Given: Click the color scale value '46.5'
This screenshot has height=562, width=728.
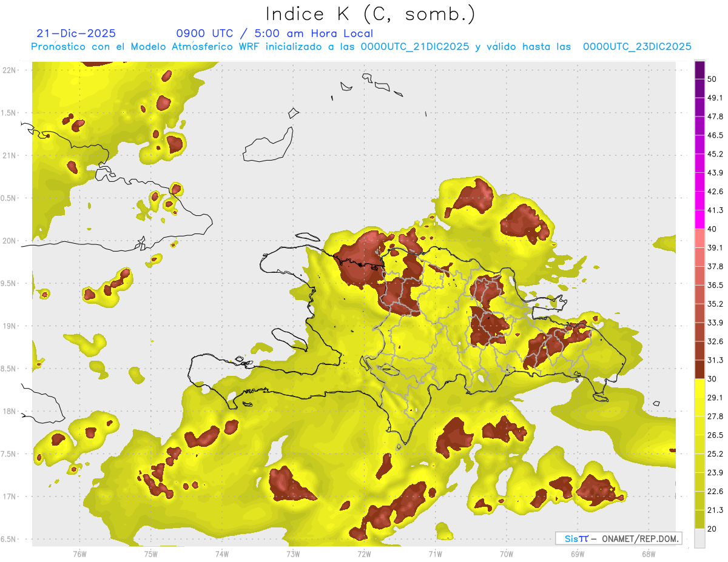Looking at the screenshot, I should (x=715, y=135).
